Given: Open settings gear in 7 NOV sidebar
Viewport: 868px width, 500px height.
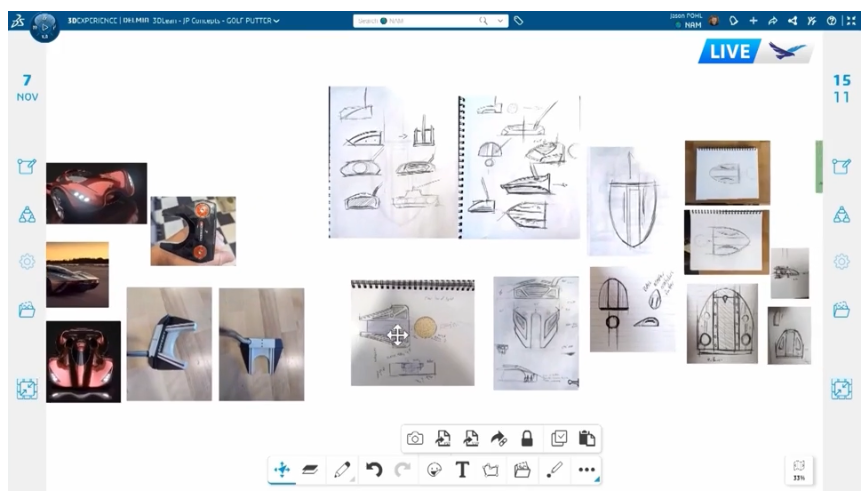Looking at the screenshot, I should [27, 261].
